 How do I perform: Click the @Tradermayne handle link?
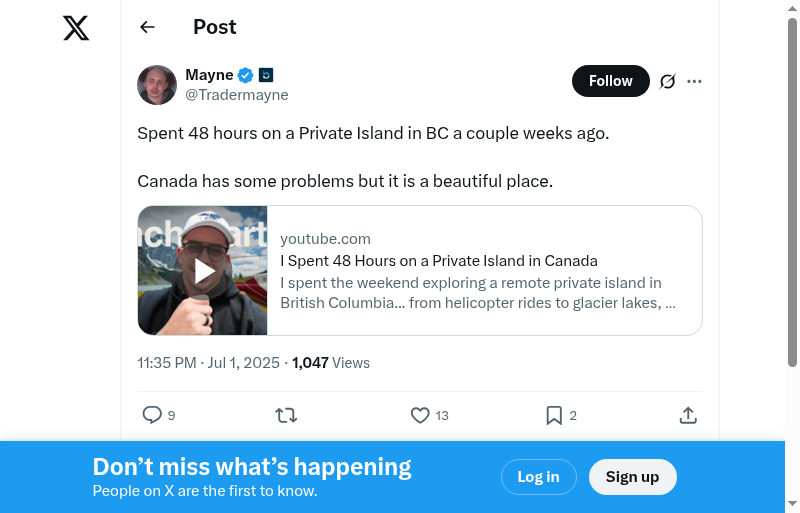[x=237, y=95]
